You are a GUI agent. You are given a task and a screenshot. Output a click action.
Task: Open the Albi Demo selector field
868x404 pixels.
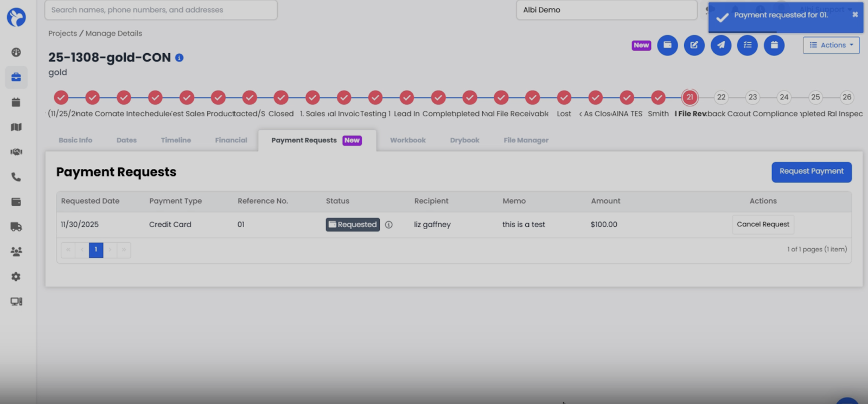click(x=606, y=10)
